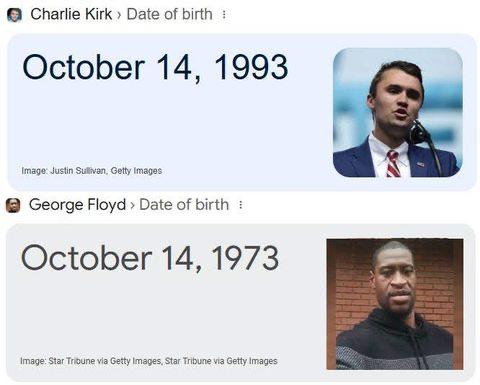Click the October 14, 1973 date answer

[150, 258]
